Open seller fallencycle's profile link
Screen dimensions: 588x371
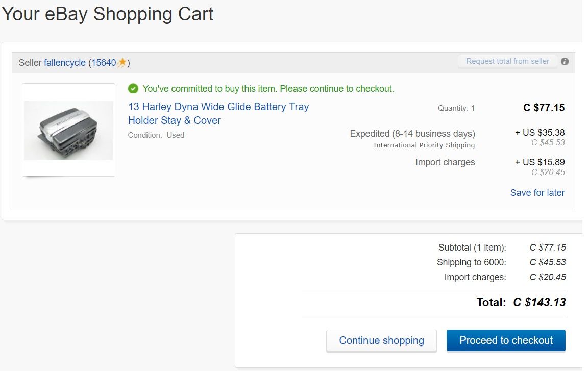(65, 63)
